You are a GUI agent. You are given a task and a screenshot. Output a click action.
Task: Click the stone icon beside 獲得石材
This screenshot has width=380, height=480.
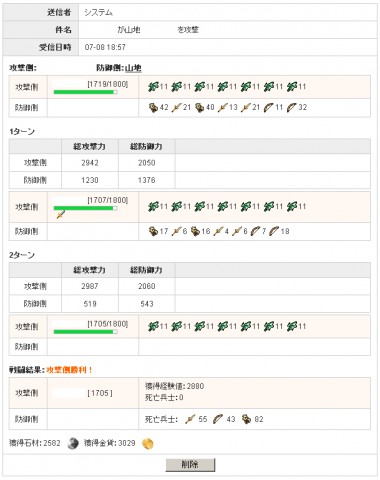click(x=73, y=443)
